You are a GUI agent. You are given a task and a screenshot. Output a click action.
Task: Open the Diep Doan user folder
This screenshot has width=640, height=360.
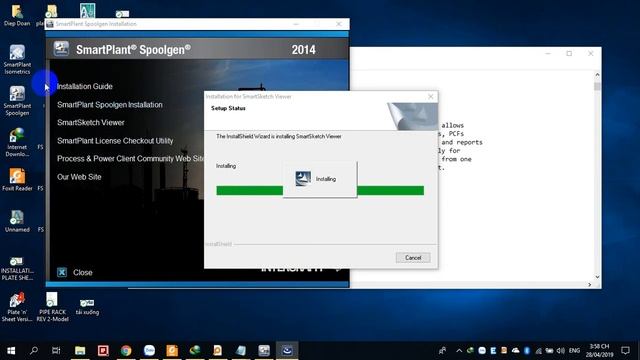click(17, 15)
